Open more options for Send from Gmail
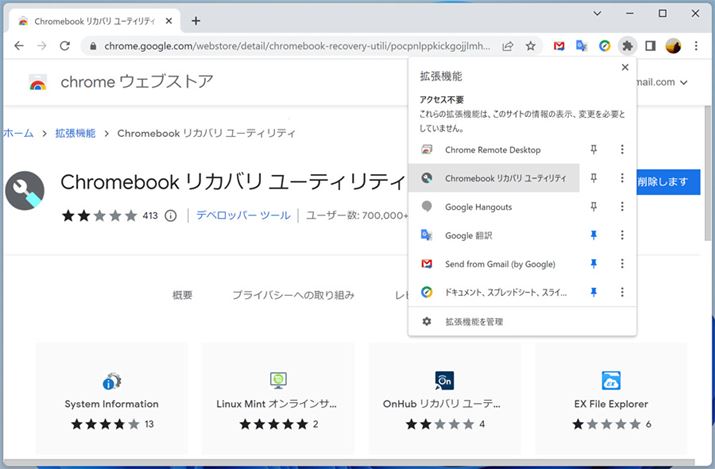 click(x=622, y=264)
